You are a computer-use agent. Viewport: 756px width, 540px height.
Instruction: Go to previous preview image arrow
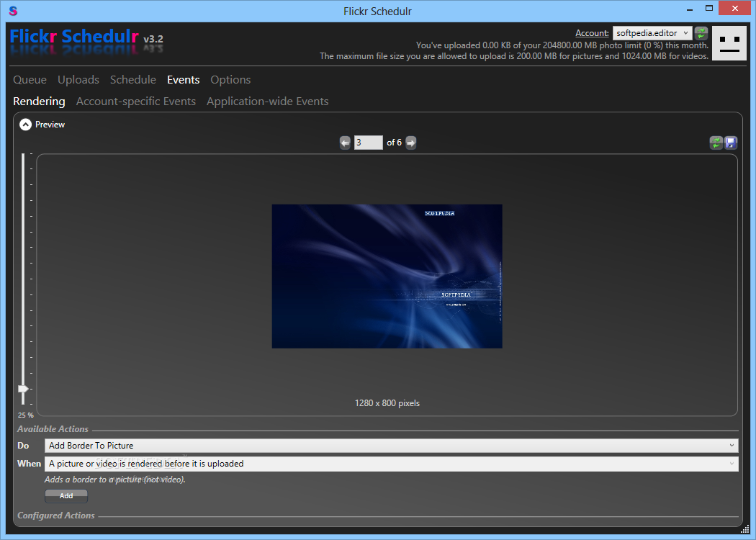pyautogui.click(x=345, y=143)
